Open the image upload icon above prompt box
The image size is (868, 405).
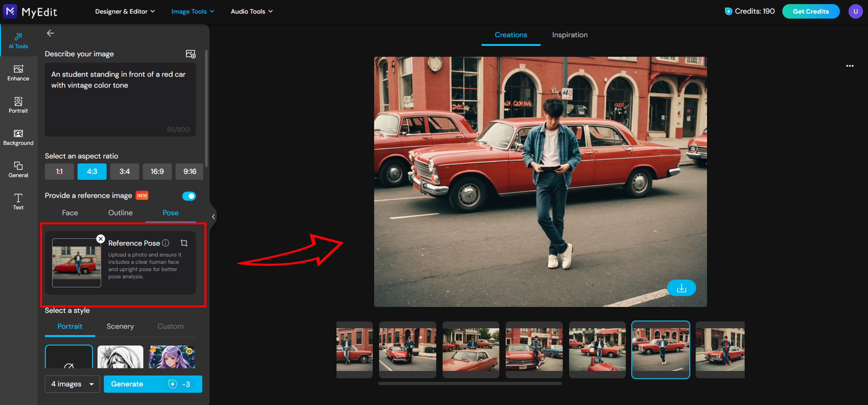pos(190,54)
